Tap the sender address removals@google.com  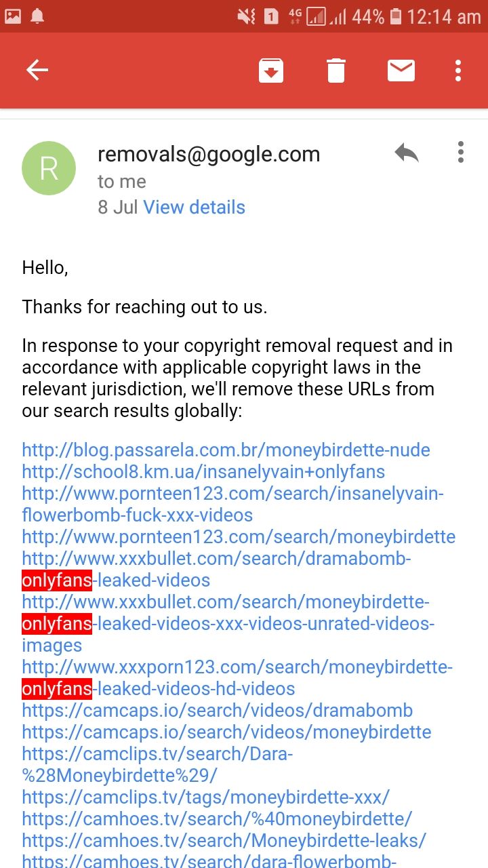[209, 155]
